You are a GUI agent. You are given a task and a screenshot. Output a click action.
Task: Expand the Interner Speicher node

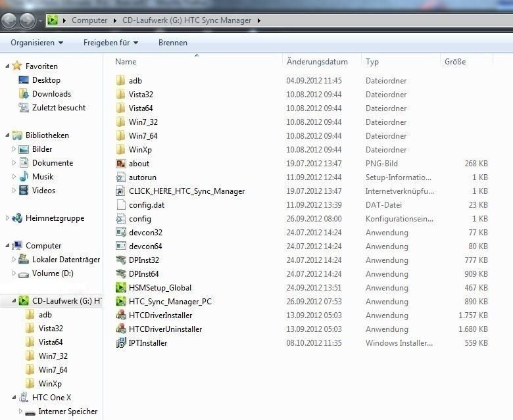pyautogui.click(x=20, y=411)
